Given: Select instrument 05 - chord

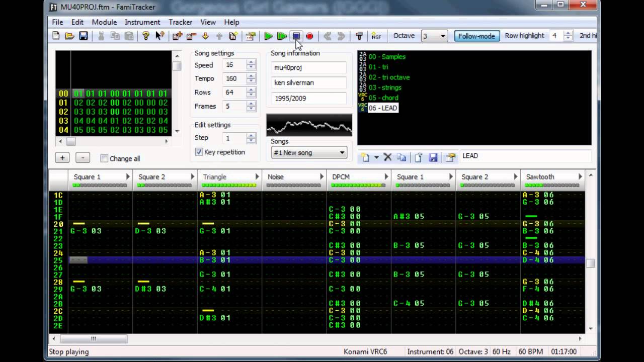Looking at the screenshot, I should (x=383, y=98).
